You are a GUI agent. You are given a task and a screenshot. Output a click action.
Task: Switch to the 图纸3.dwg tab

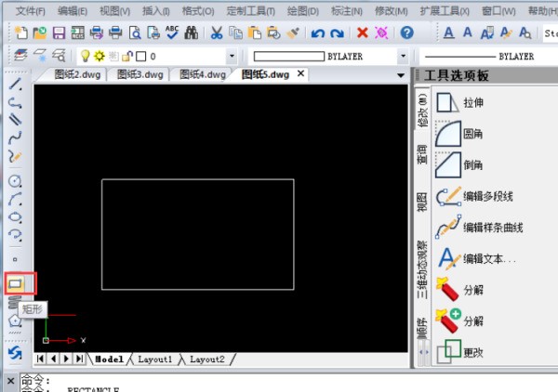(x=139, y=74)
